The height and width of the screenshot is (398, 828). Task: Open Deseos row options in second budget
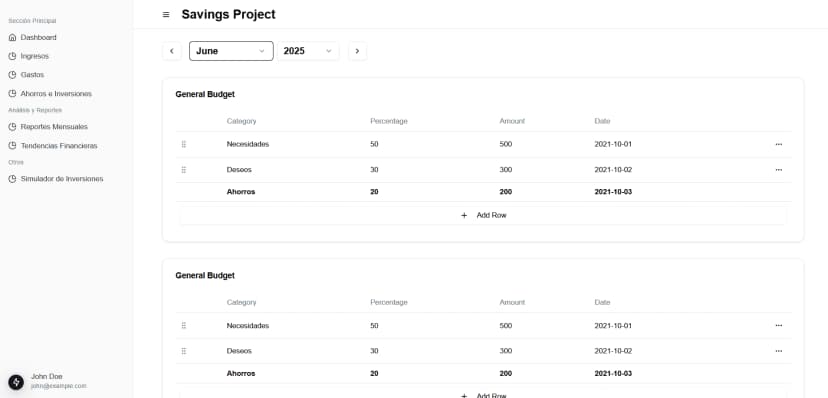click(778, 351)
